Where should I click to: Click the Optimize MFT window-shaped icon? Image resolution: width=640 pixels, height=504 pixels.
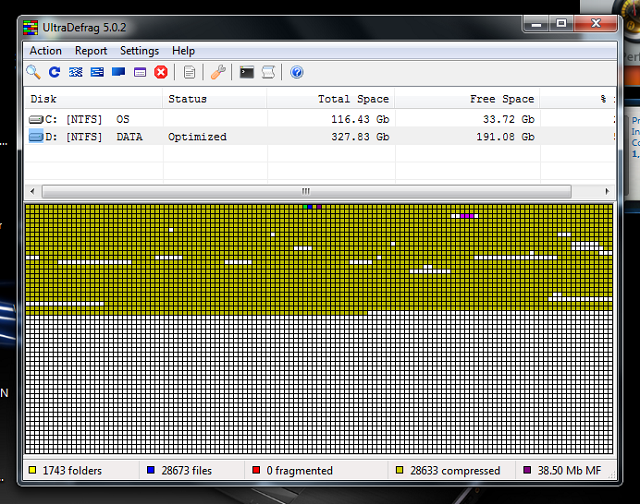click(140, 73)
